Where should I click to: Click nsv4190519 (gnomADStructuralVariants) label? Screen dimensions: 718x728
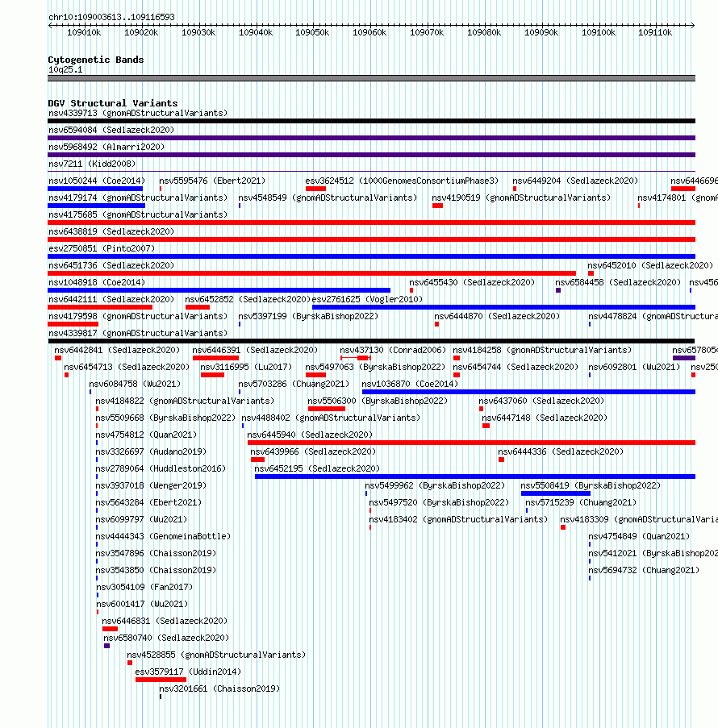(x=521, y=198)
